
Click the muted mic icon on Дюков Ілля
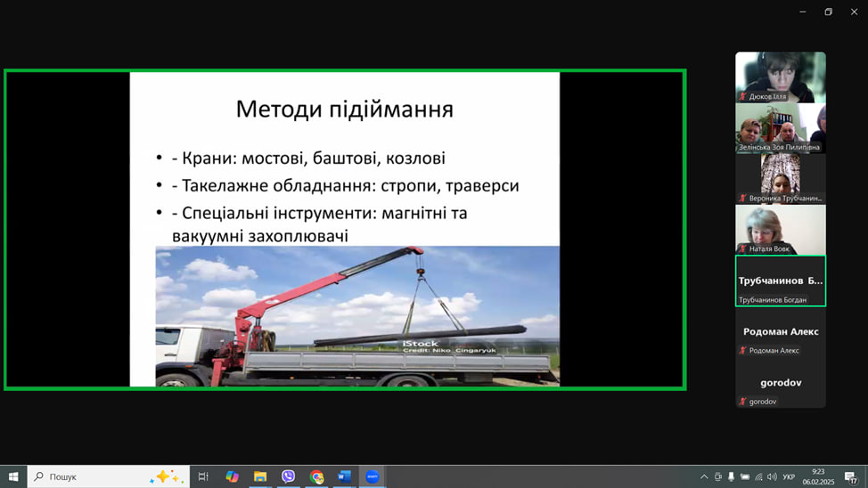click(x=742, y=96)
